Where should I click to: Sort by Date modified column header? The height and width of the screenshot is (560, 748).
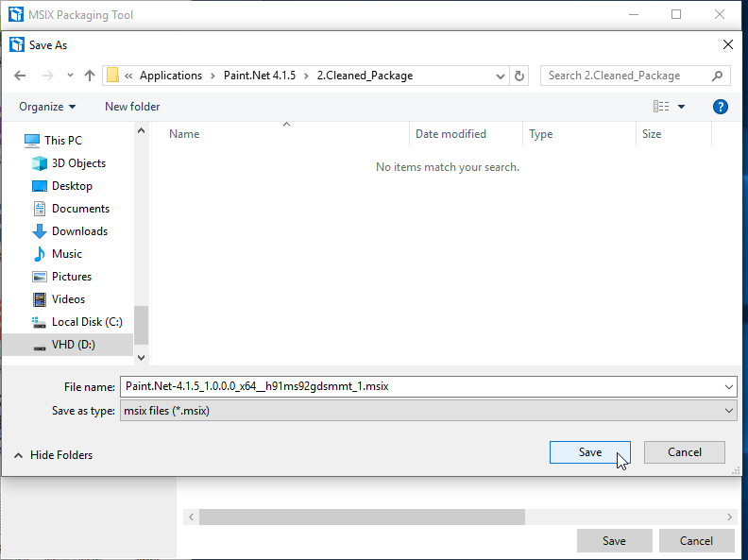(450, 134)
